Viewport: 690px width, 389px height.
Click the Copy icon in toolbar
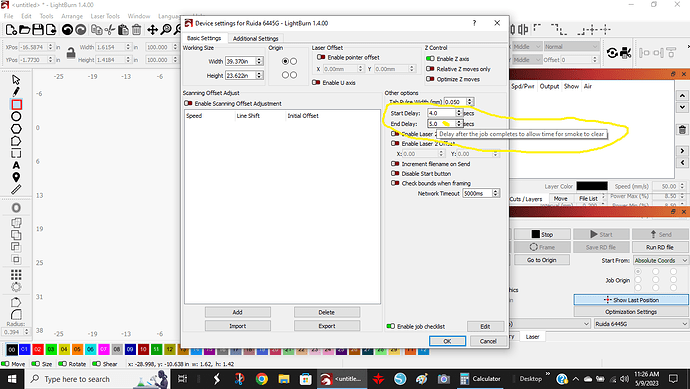tap(96, 29)
